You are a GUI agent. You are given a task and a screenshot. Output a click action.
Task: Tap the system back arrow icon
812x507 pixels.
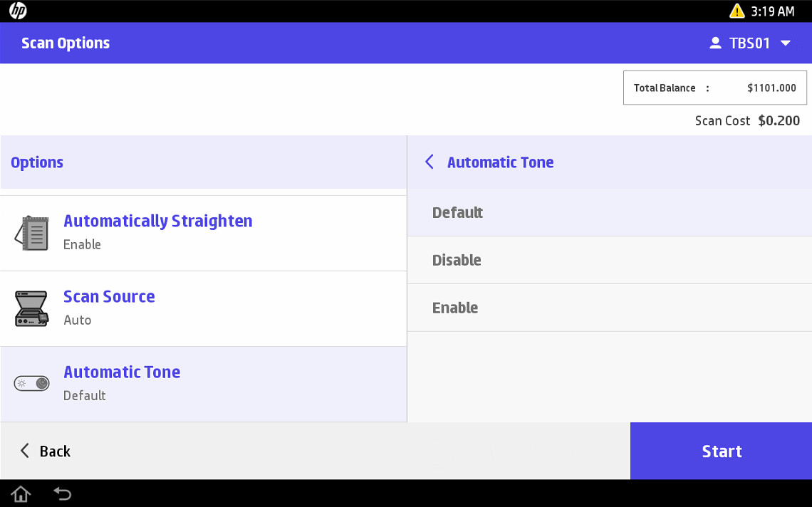[63, 493]
